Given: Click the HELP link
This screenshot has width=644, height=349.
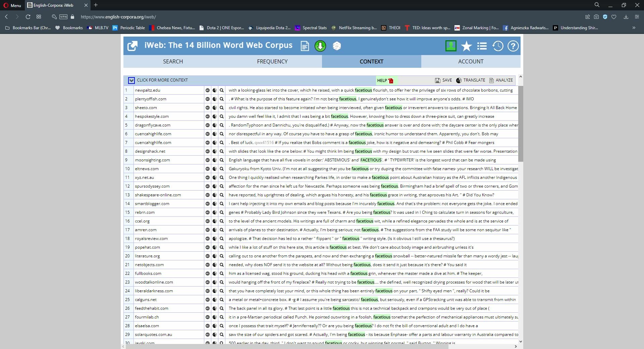Looking at the screenshot, I should [385, 81].
